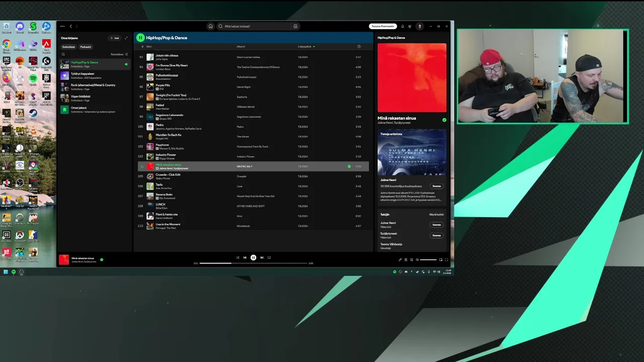This screenshot has height=362, width=644.
Task: Open the friend activity icon next to the bell
Action: click(410, 26)
